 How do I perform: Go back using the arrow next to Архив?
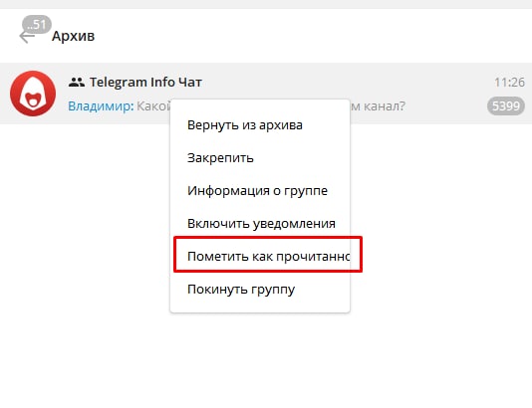[x=27, y=37]
